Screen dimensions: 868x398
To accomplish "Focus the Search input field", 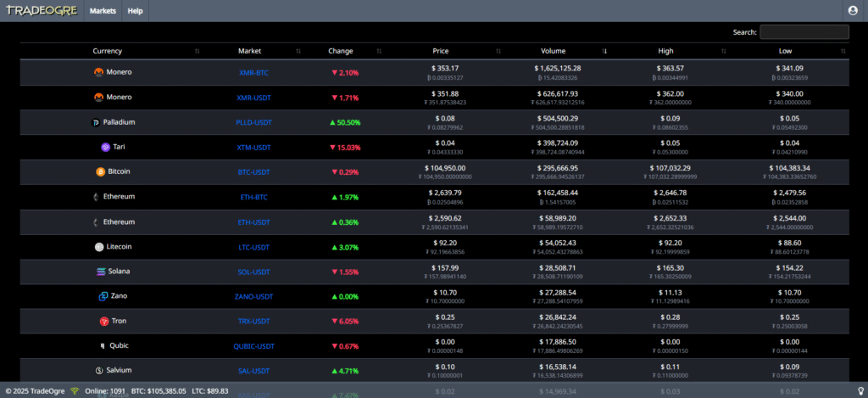I will click(x=804, y=32).
